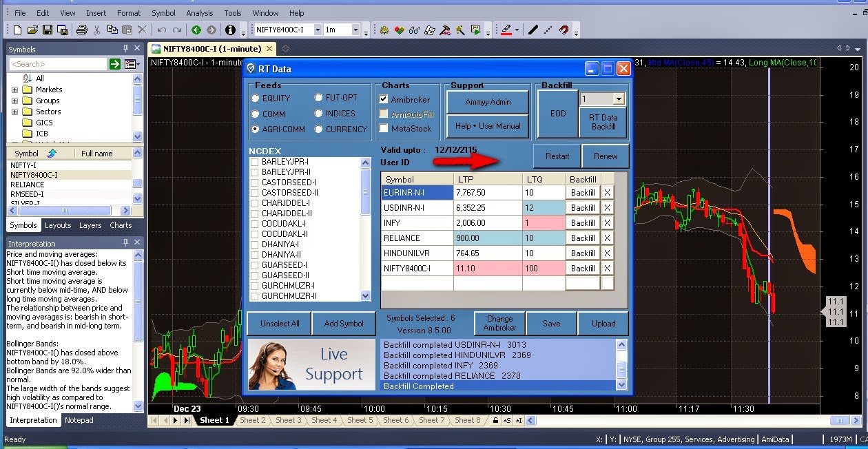Image resolution: width=868 pixels, height=449 pixels.
Task: Select the INDICES feed option
Action: pyautogui.click(x=319, y=114)
